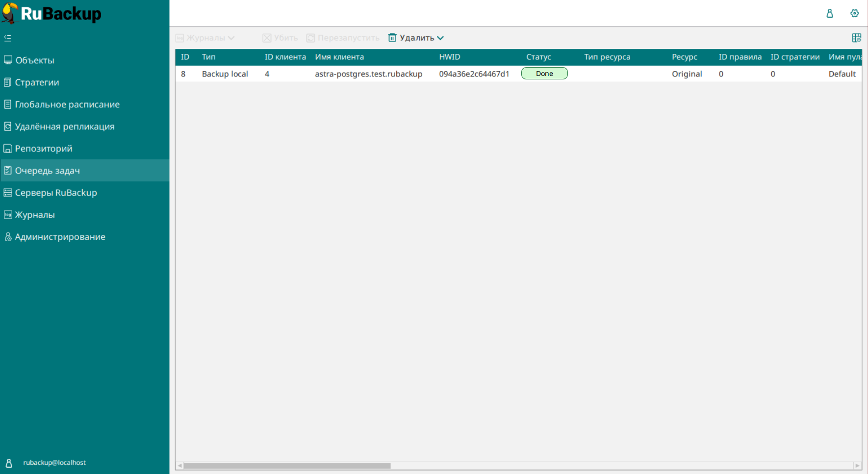This screenshot has height=474, width=868.
Task: Click the Kill task icon
Action: coord(267,38)
